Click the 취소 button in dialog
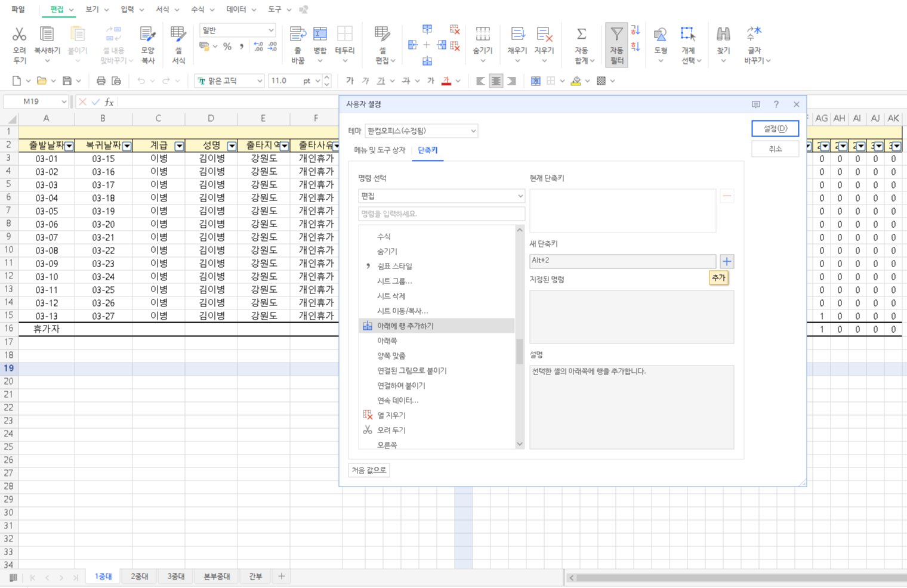The image size is (907, 588). [x=775, y=149]
